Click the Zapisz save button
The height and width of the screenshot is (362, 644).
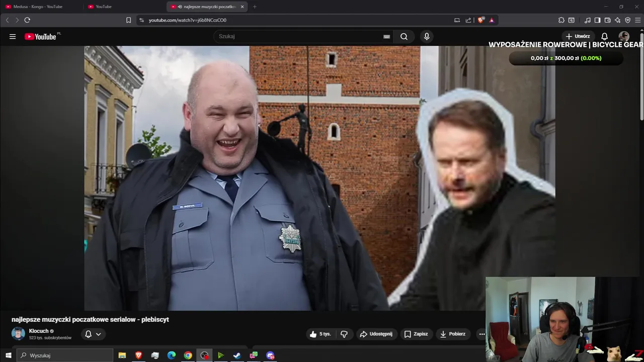tap(416, 334)
